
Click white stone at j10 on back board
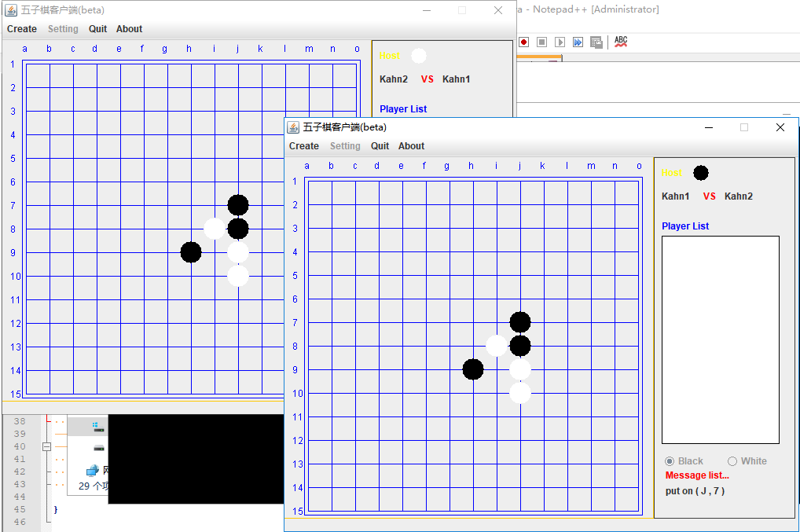(238, 276)
